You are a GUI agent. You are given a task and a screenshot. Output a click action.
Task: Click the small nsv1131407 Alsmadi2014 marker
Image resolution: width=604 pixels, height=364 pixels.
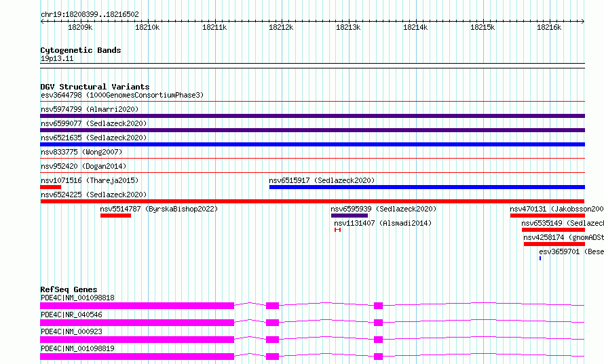tap(338, 230)
